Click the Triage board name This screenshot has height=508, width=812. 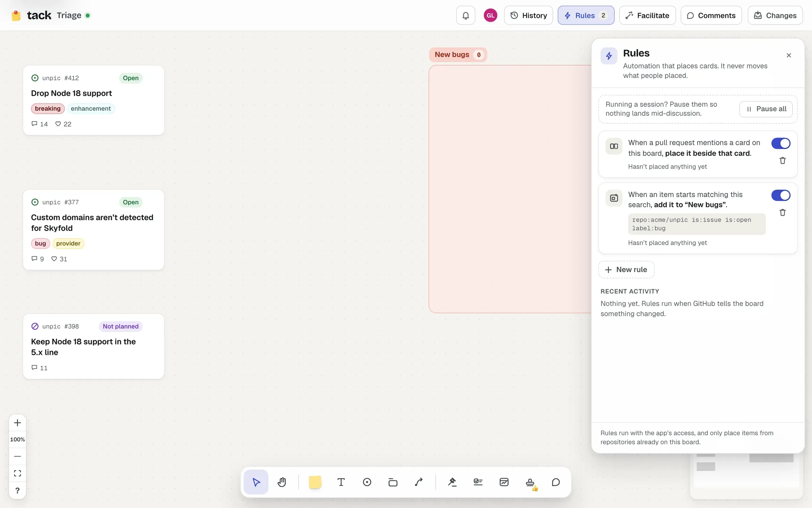point(69,15)
